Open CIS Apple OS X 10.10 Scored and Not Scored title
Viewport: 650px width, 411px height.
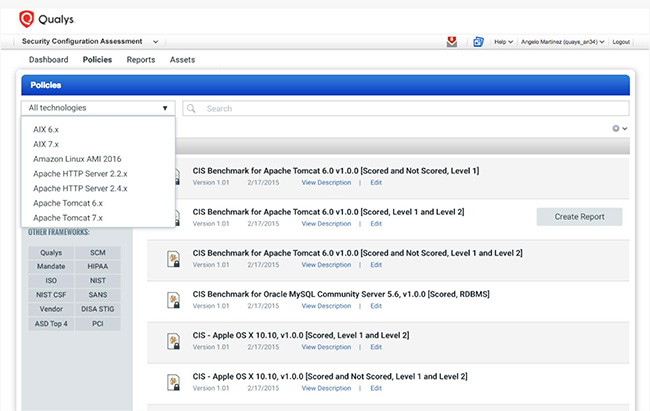330,377
